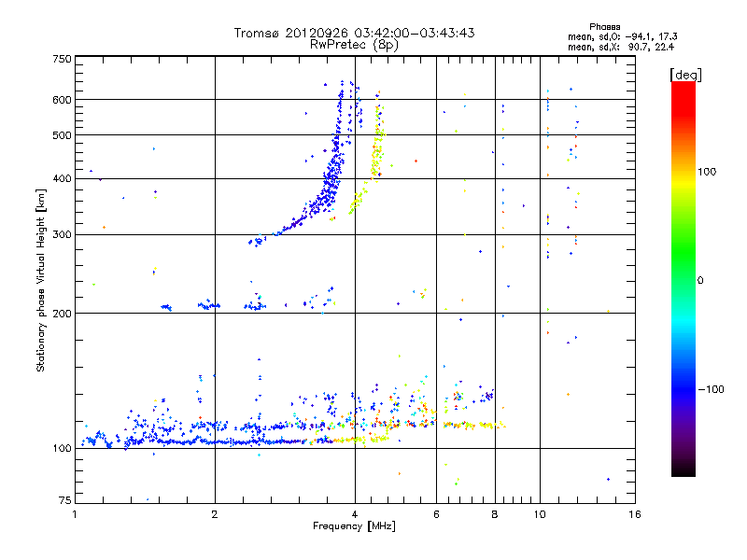747x560 pixels.
Task: Click x-axis tick label "1"
Action: point(75,514)
